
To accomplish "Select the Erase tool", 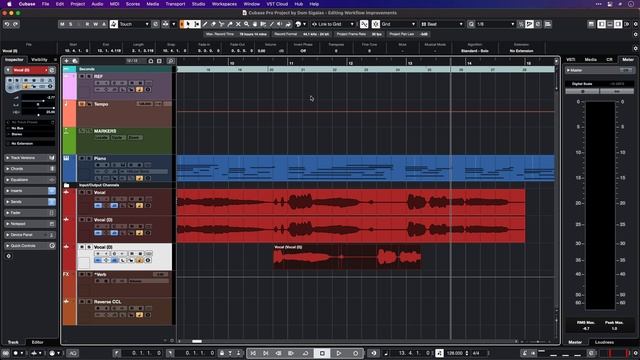I will pyautogui.click(x=213, y=24).
